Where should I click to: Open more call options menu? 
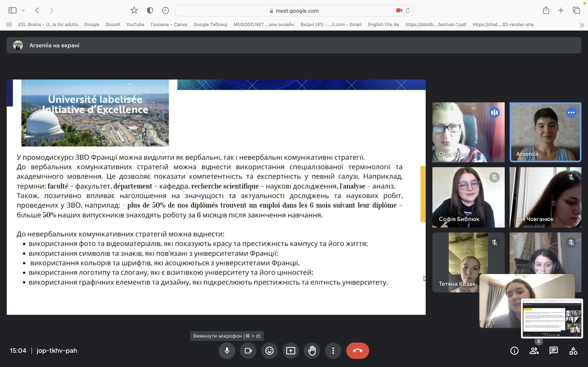(x=333, y=350)
